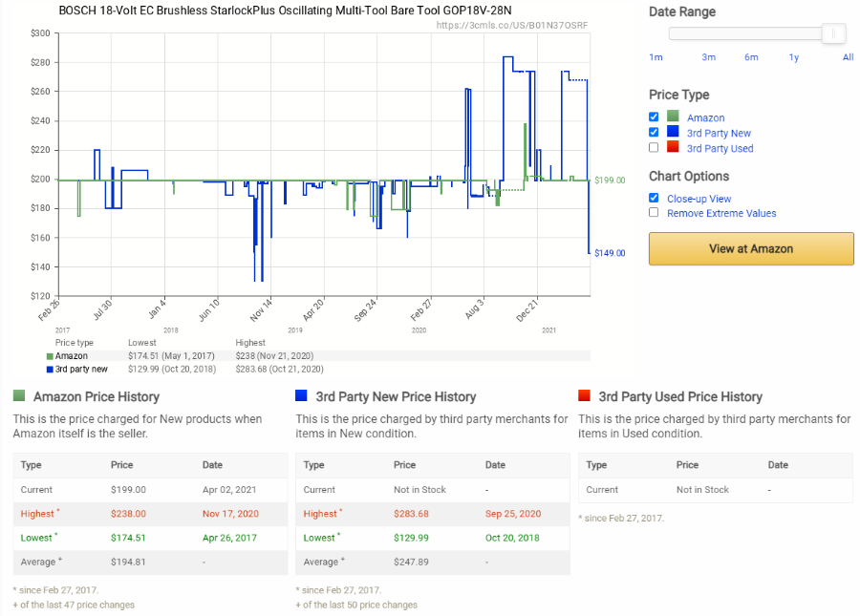Open the 3cmls.co product URL link
The width and height of the screenshot is (860, 616).
pyautogui.click(x=512, y=25)
